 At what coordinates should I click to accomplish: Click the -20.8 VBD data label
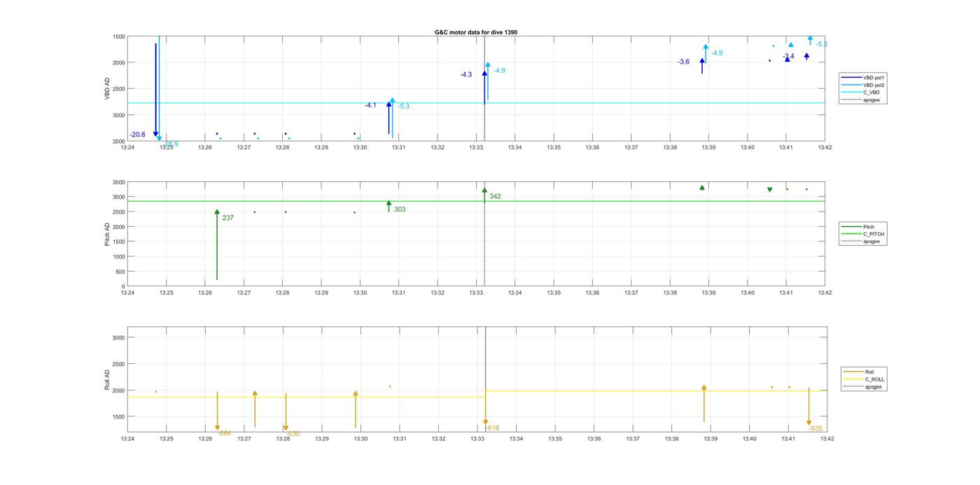(x=137, y=135)
